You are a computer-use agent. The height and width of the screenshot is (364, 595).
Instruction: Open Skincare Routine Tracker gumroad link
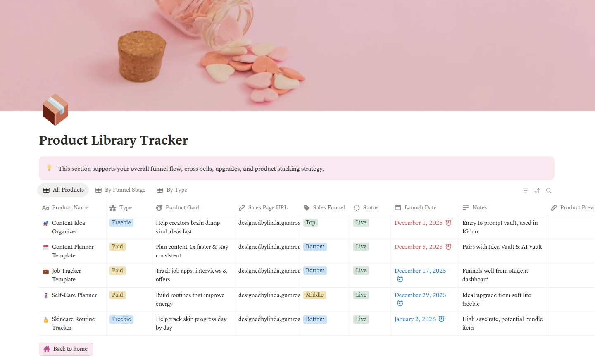coord(269,319)
